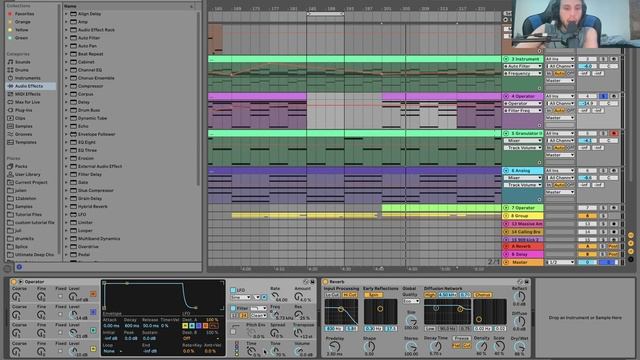Toggle Reverb Hi Cut filter
640x360 pixels.
pos(350,294)
